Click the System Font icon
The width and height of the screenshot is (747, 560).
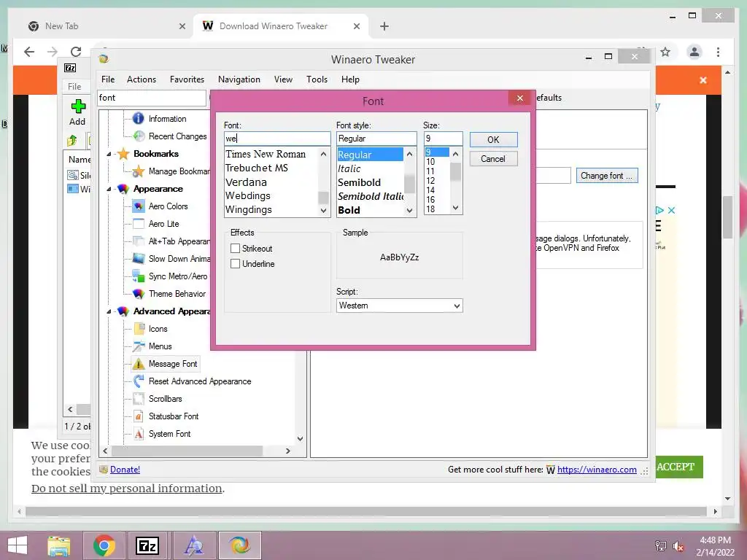[x=139, y=434]
